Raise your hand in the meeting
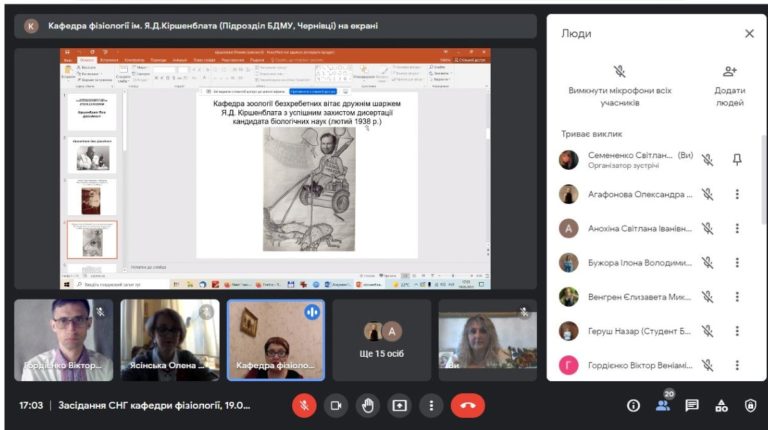 point(368,405)
